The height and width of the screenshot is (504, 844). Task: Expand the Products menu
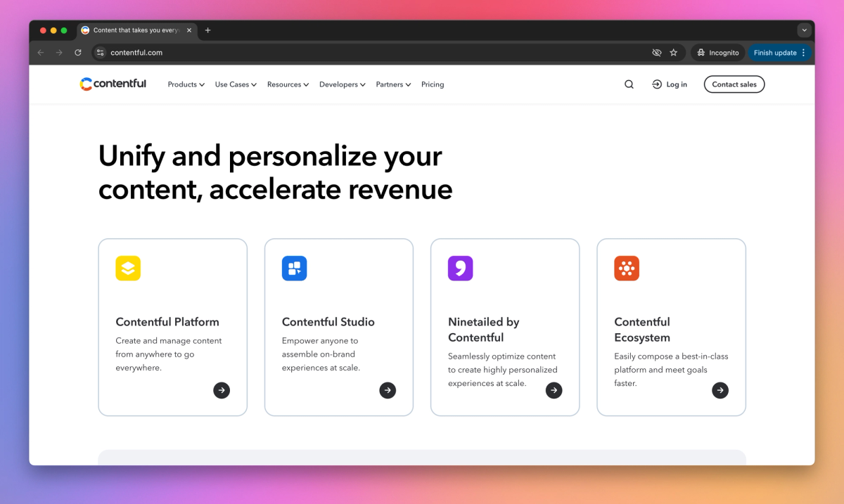pyautogui.click(x=186, y=84)
